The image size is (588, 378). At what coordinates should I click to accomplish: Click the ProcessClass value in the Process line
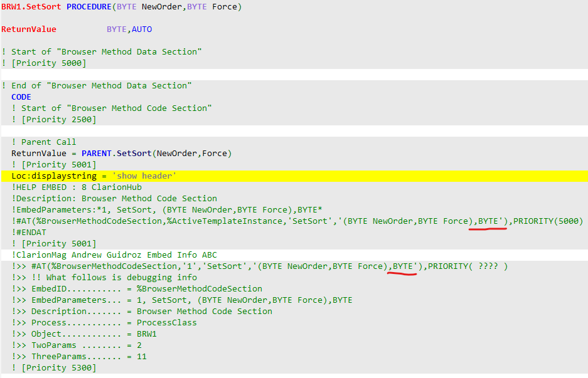166,323
